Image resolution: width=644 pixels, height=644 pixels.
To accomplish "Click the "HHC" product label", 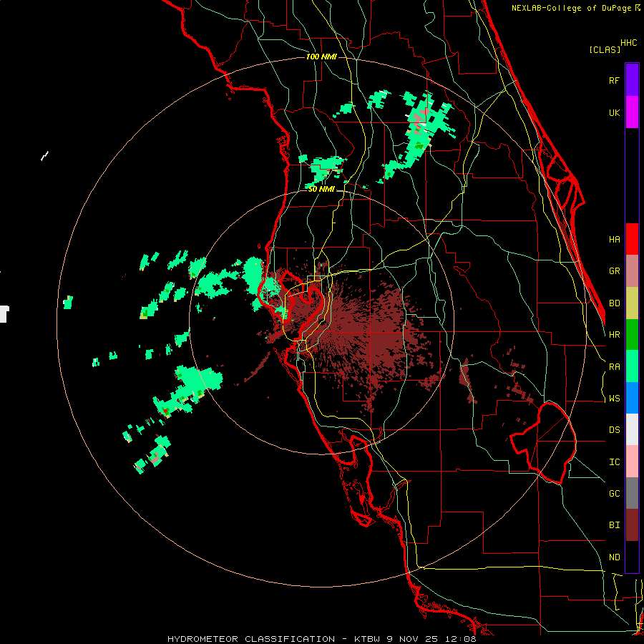I will [629, 43].
